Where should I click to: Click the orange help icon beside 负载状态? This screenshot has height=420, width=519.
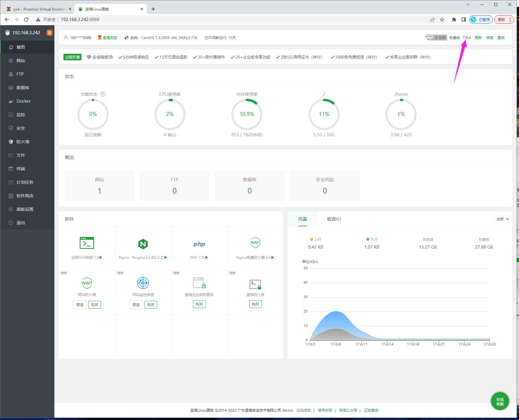(x=103, y=94)
